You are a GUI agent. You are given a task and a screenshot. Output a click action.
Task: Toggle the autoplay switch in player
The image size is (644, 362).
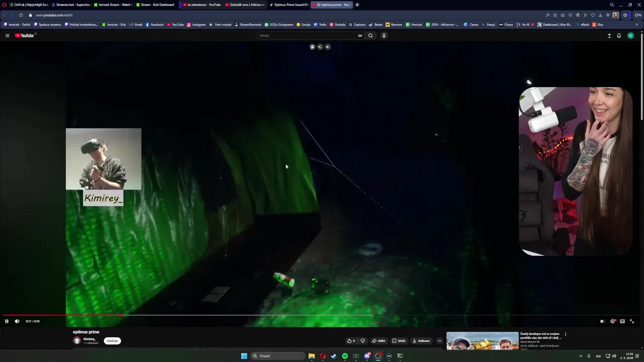602,321
